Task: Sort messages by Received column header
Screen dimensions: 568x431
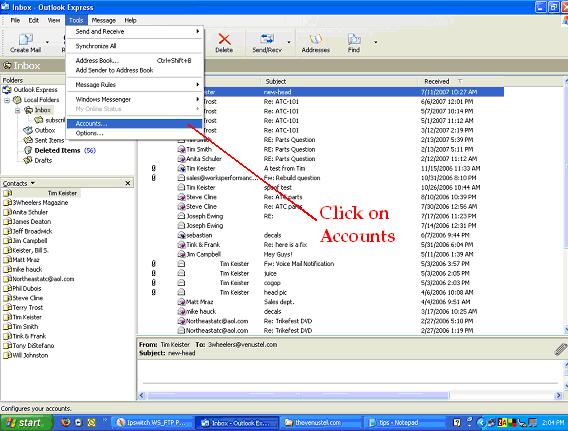Action: [x=460, y=81]
